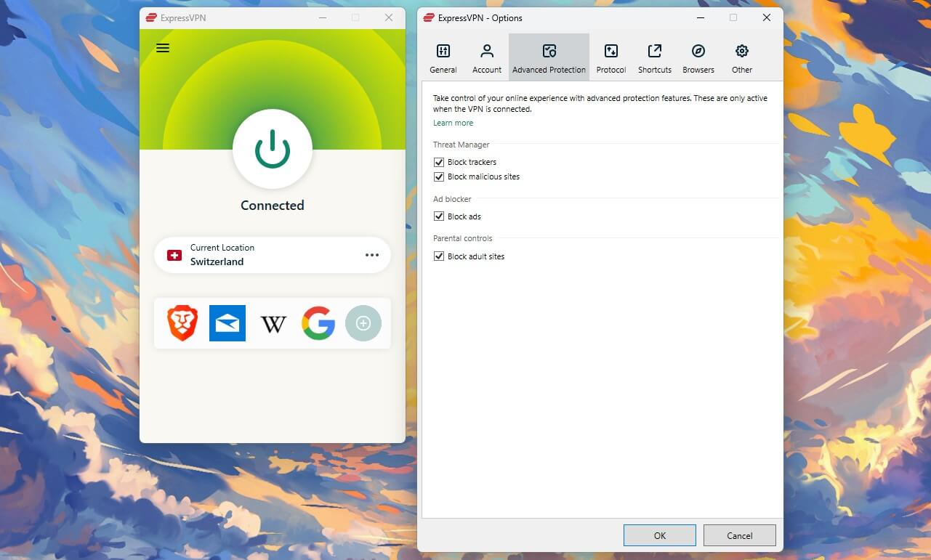Viewport: 931px width, 560px height.
Task: Click the Current Location Switzerland selector
Action: pyautogui.click(x=273, y=255)
